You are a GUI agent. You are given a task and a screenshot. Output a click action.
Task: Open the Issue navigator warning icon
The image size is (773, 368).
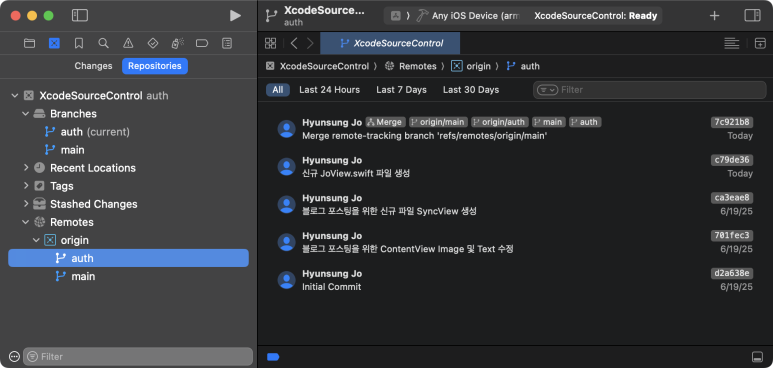coord(128,43)
